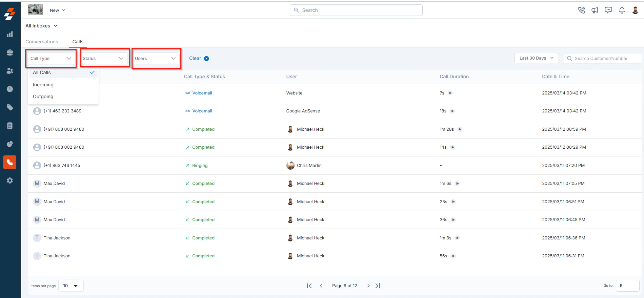Open the (+1) 463 232 3489 caller
This screenshot has width=644, height=298.
(x=62, y=111)
